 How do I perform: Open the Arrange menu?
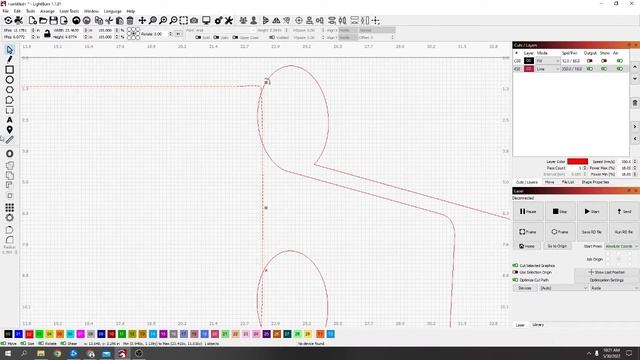[47, 11]
